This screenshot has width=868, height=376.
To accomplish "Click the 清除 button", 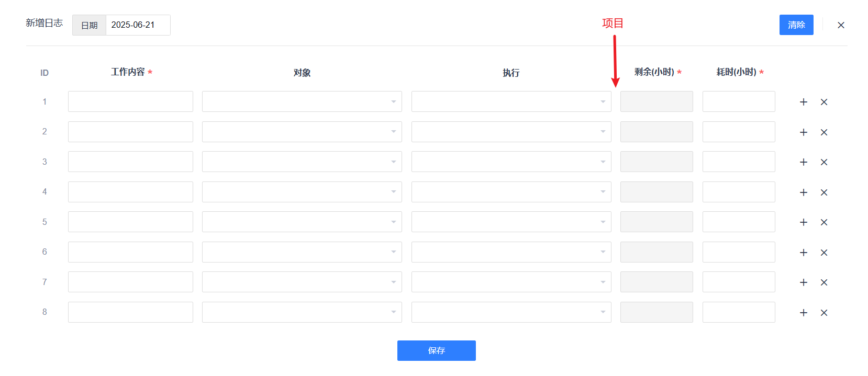I will click(796, 25).
